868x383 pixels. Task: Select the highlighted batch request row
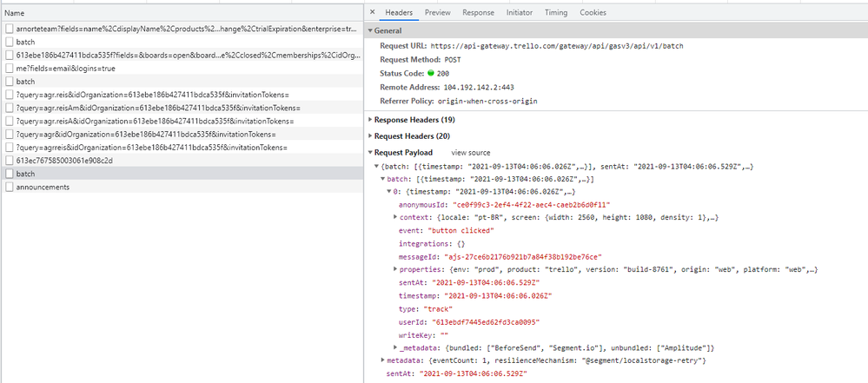pyautogui.click(x=182, y=174)
